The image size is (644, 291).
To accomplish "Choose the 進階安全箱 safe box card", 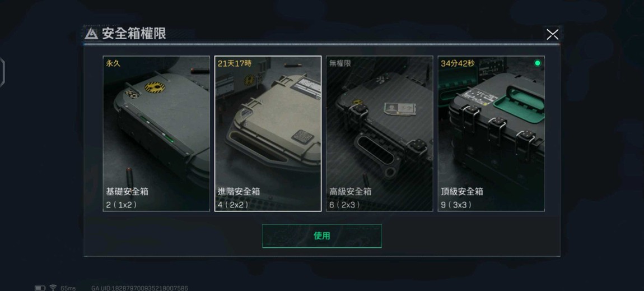I will pyautogui.click(x=268, y=133).
